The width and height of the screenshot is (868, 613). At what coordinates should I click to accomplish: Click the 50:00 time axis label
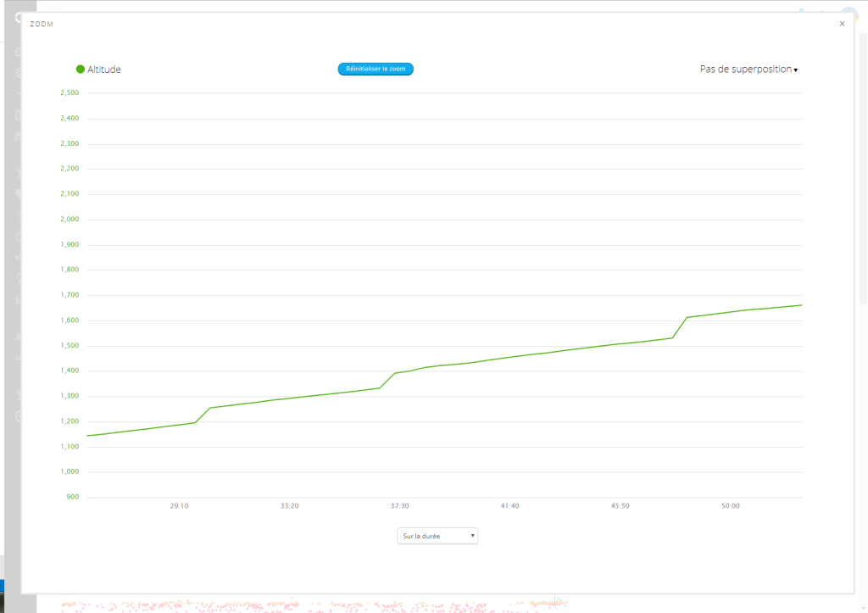point(730,506)
